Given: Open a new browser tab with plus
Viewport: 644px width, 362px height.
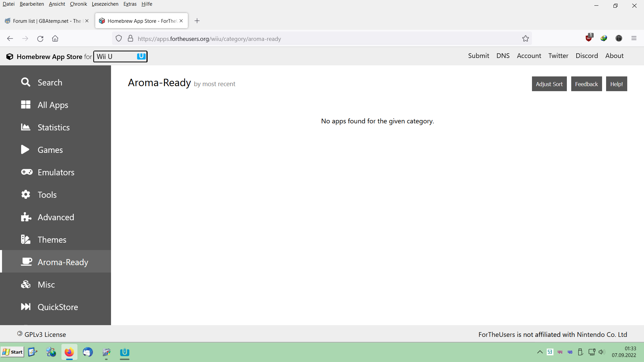Looking at the screenshot, I should [197, 21].
